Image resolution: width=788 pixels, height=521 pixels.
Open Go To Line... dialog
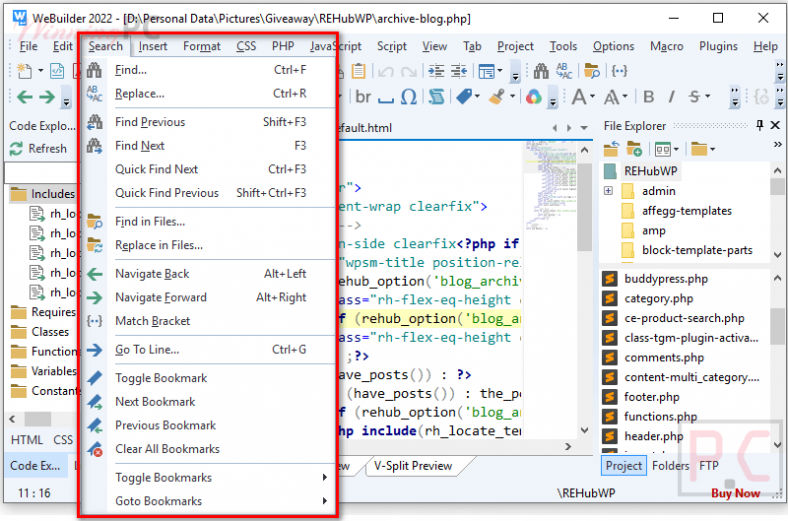(209, 350)
